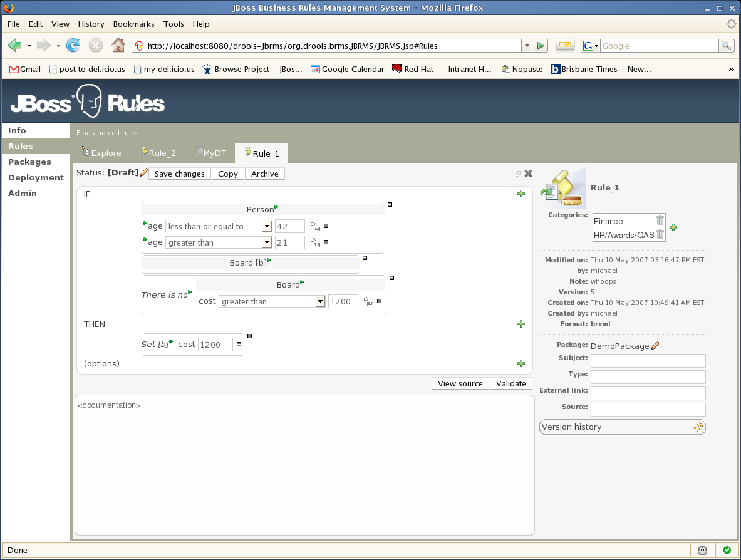Click the pencil icon next to Draft status

tap(144, 172)
